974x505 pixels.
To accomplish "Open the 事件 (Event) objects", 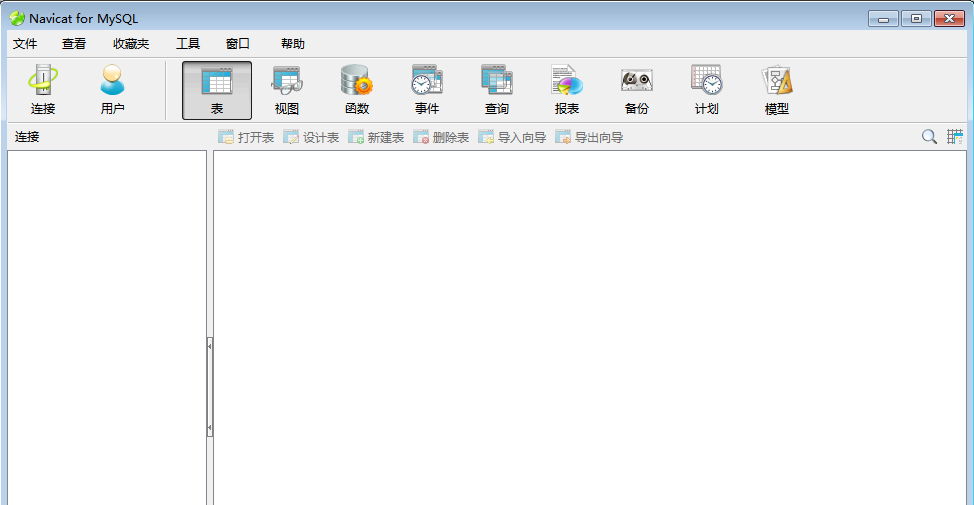I will click(x=427, y=90).
